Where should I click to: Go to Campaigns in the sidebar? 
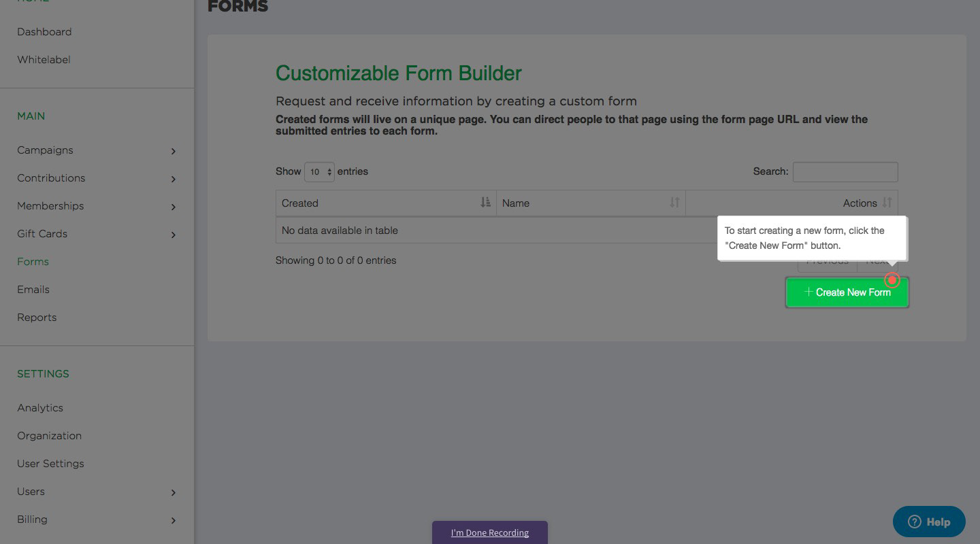pos(45,150)
